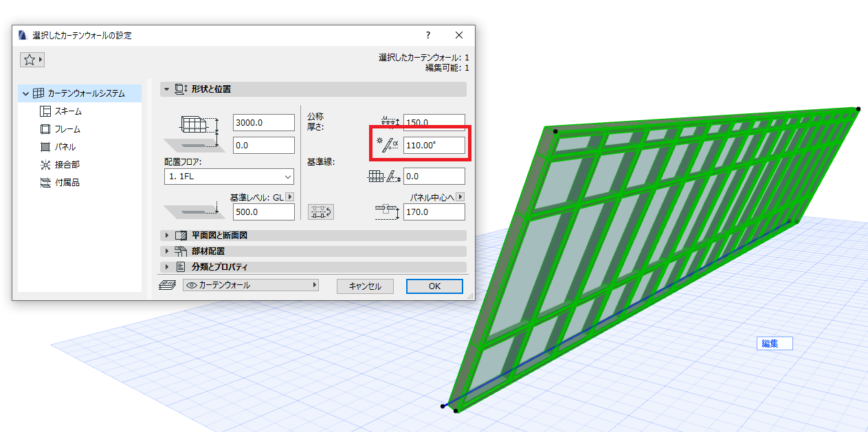868x432 pixels.
Task: Click the base level offset diagram icon
Action: [195, 211]
